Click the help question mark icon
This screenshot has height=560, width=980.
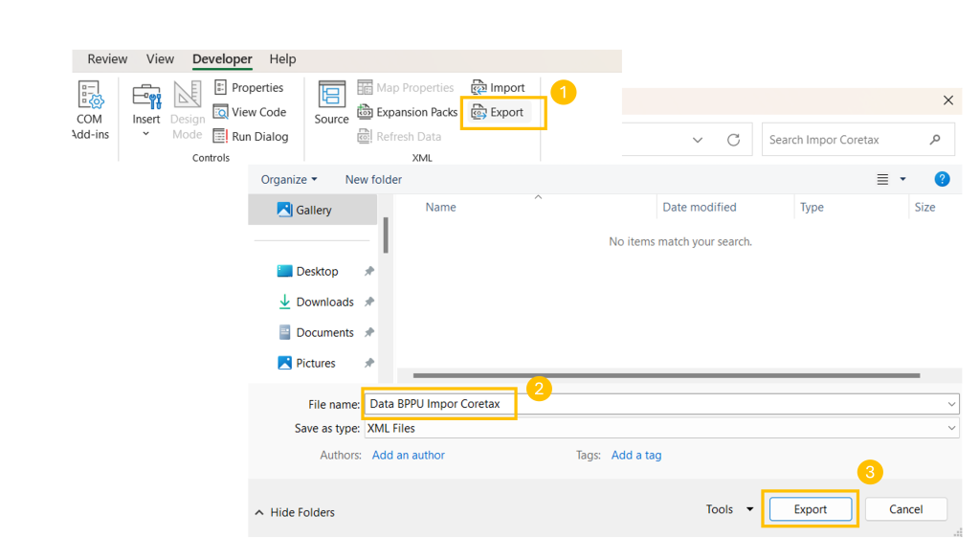(x=942, y=179)
